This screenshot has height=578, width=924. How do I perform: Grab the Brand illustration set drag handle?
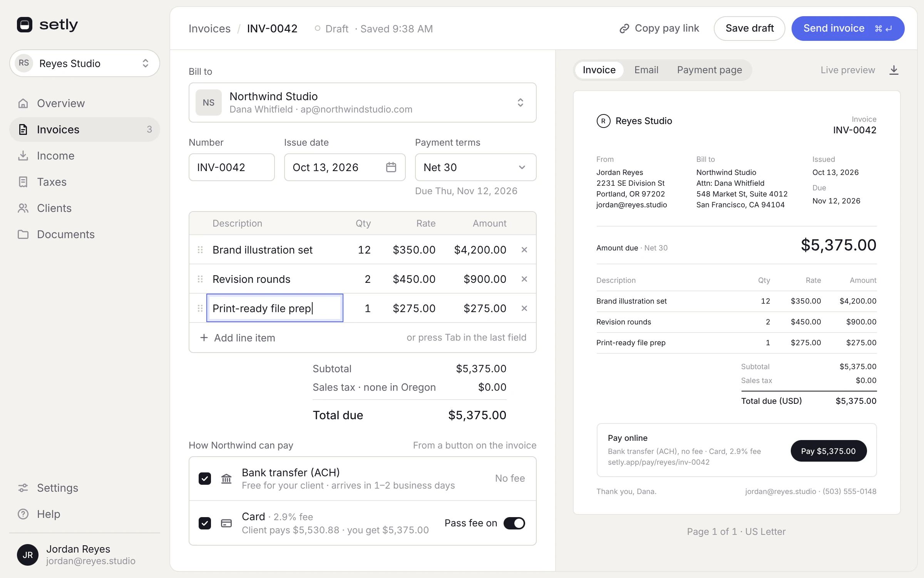200,250
